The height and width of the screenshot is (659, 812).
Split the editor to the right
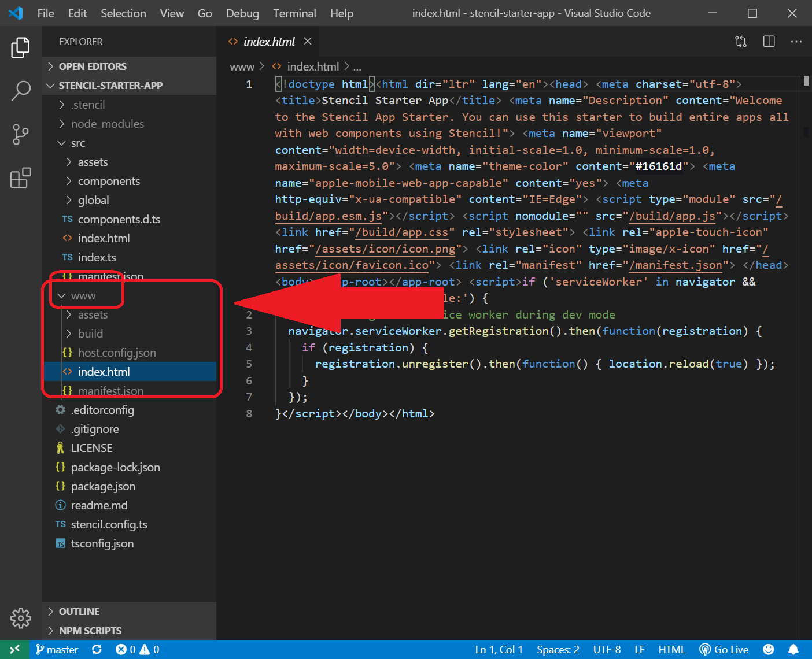[x=769, y=42]
